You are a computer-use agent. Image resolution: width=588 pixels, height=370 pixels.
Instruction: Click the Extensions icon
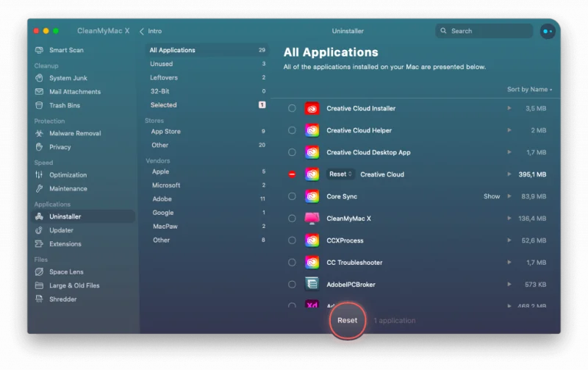point(39,244)
